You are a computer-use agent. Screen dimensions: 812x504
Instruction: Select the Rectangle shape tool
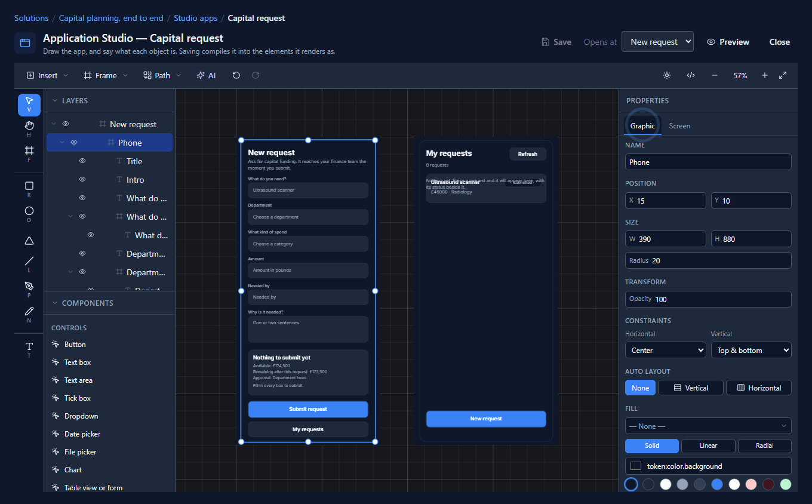click(29, 189)
